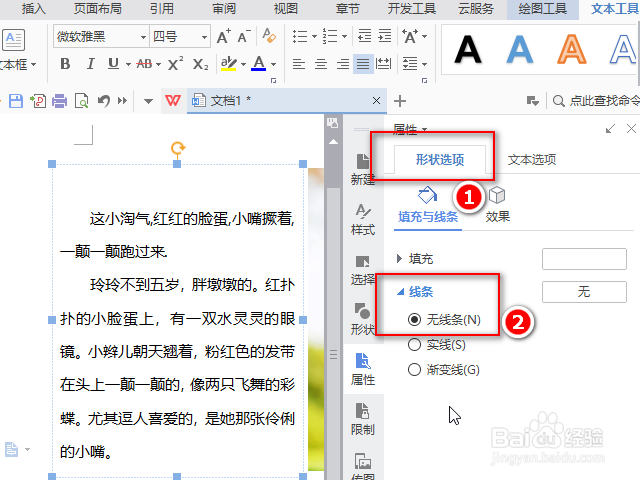Open print preview
Image resolution: width=640 pixels, height=480 pixels.
click(82, 100)
